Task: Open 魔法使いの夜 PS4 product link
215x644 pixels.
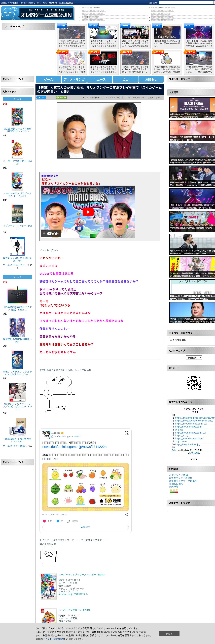Action: pyautogui.click(x=17, y=340)
